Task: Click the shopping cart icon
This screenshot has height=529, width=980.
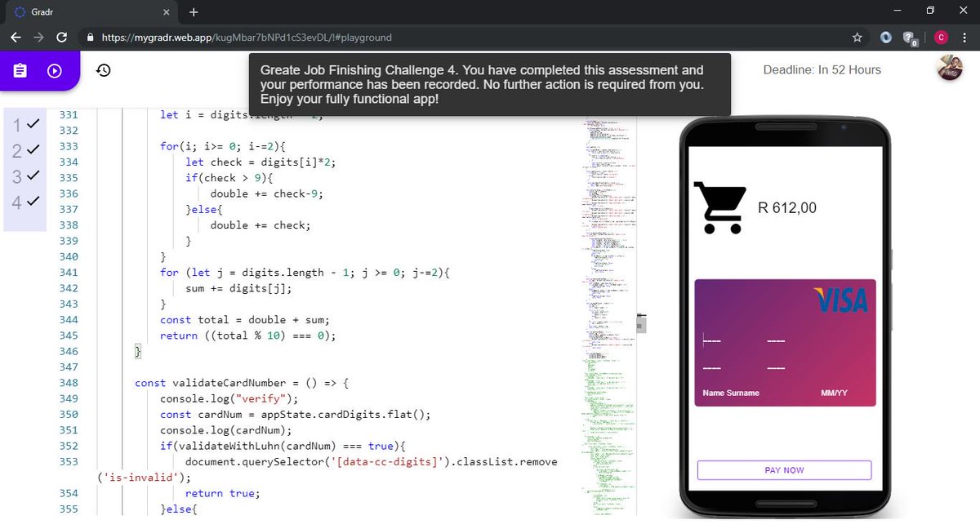Action: pos(719,207)
